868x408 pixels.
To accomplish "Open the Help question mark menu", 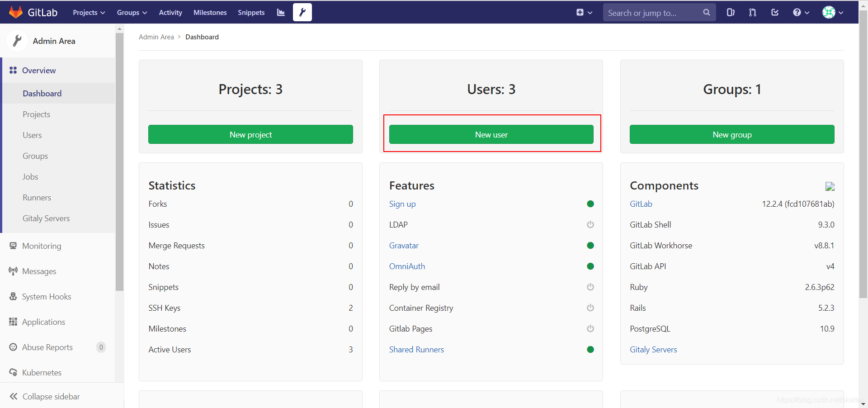I will 801,13.
